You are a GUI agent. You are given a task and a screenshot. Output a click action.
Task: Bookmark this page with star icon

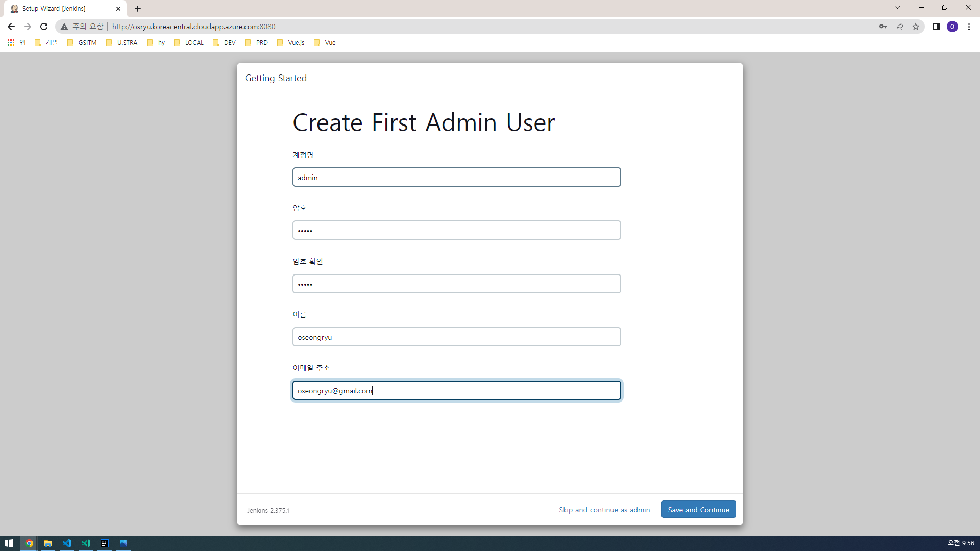(x=916, y=27)
